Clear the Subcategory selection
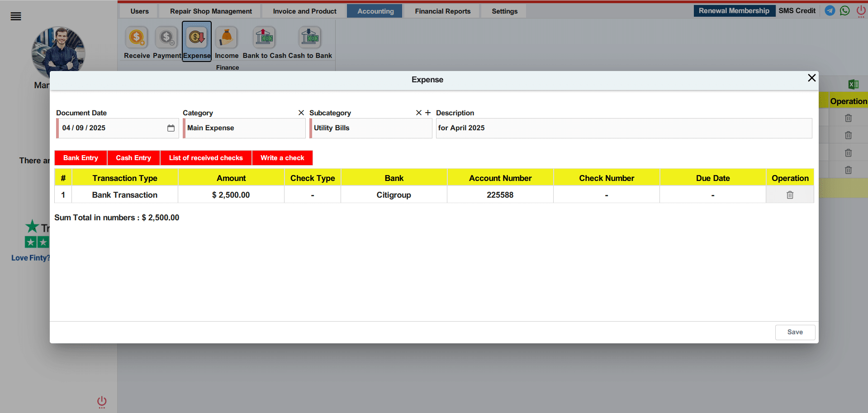 419,113
